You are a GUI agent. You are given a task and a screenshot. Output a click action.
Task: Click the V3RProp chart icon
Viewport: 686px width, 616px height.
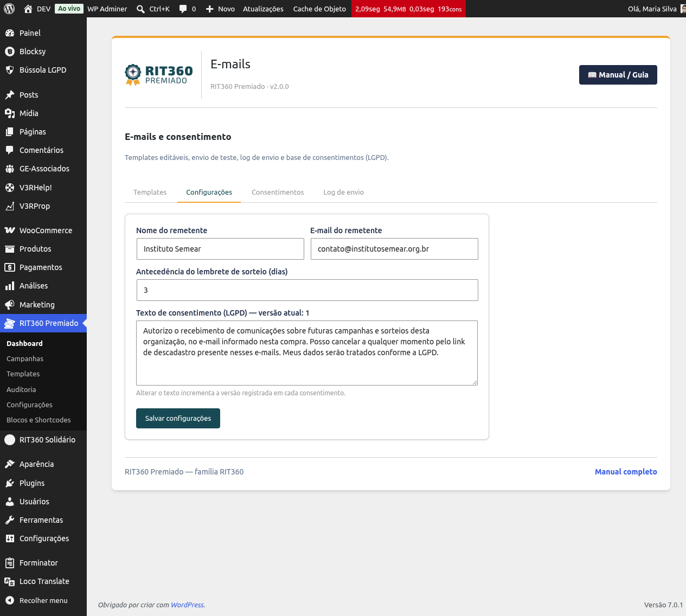10,206
